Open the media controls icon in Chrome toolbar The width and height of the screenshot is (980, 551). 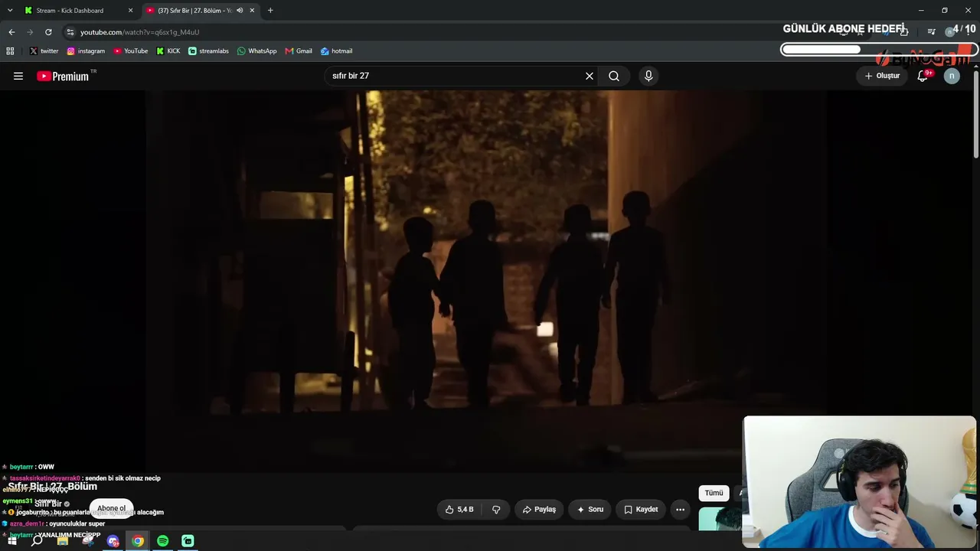pyautogui.click(x=931, y=32)
